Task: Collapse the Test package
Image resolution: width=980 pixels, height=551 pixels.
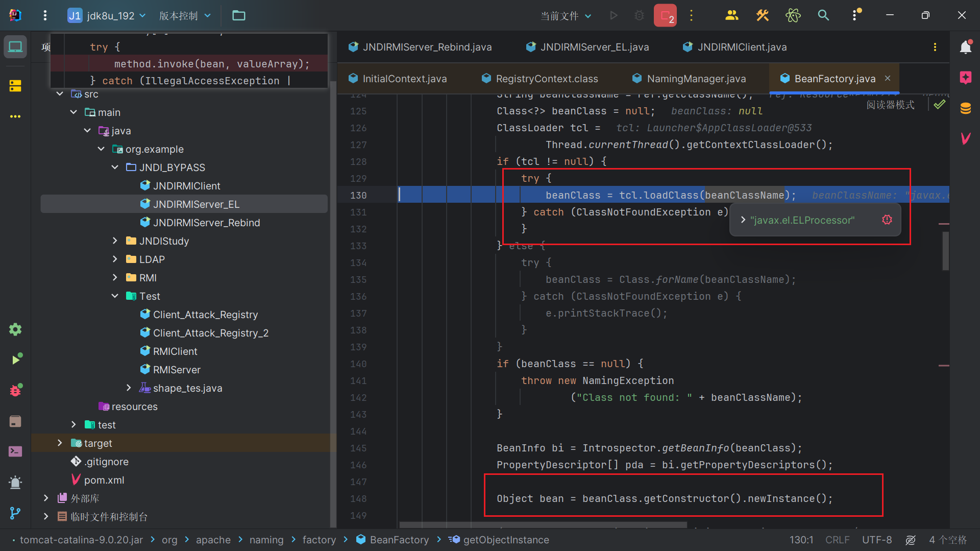Action: coord(115,296)
